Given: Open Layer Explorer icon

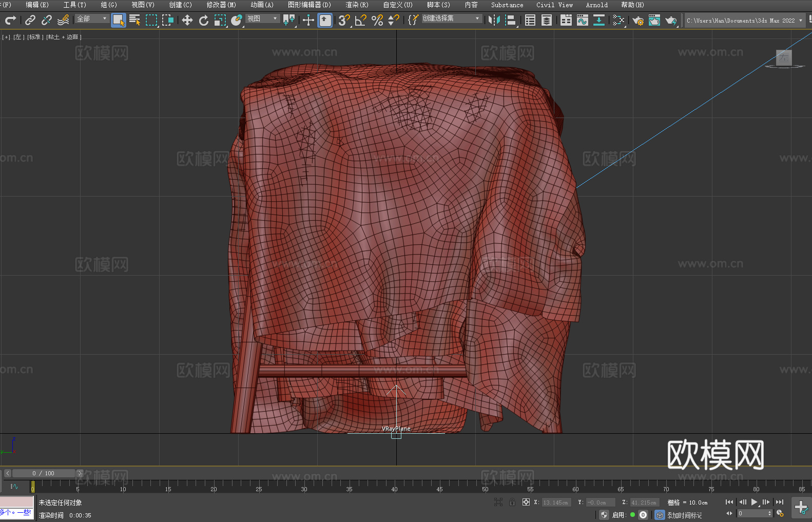Looking at the screenshot, I should coord(547,20).
